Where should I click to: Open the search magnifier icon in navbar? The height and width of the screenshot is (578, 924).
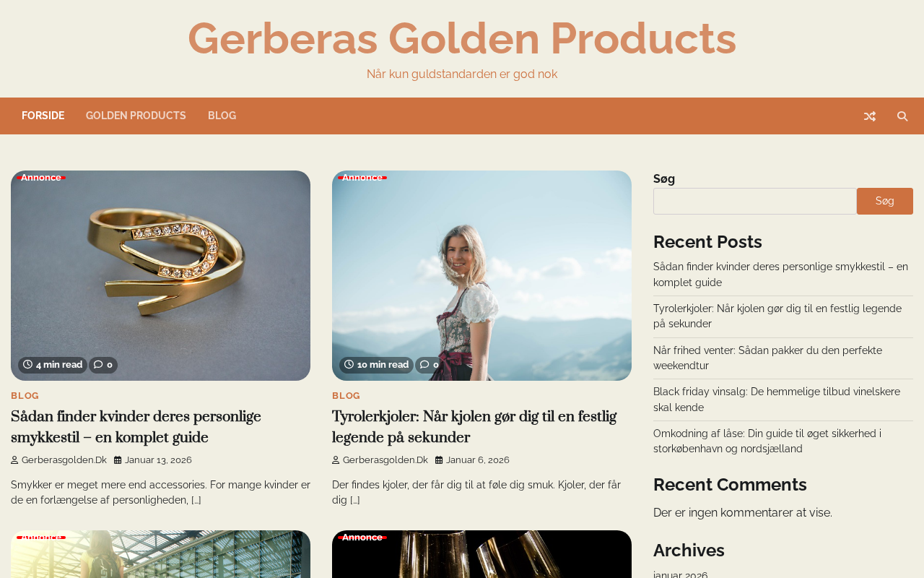coord(902,116)
